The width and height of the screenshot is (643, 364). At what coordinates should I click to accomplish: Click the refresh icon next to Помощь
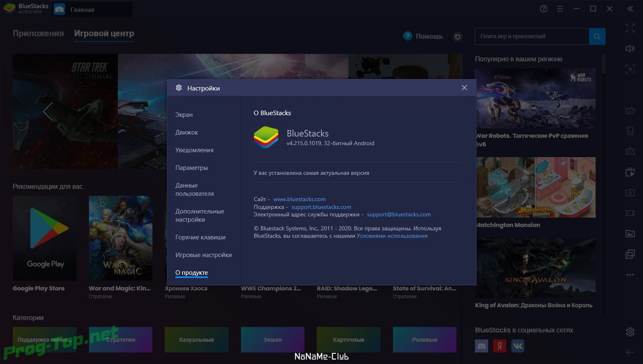[457, 36]
